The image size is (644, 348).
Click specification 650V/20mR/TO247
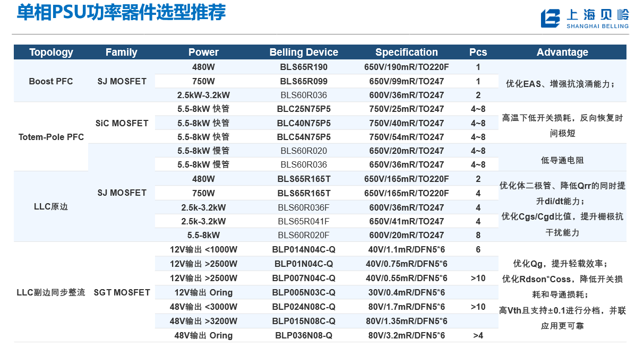click(x=407, y=151)
